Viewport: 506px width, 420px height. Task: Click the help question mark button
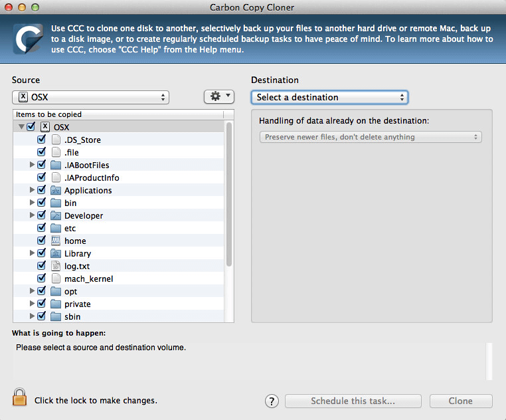272,401
